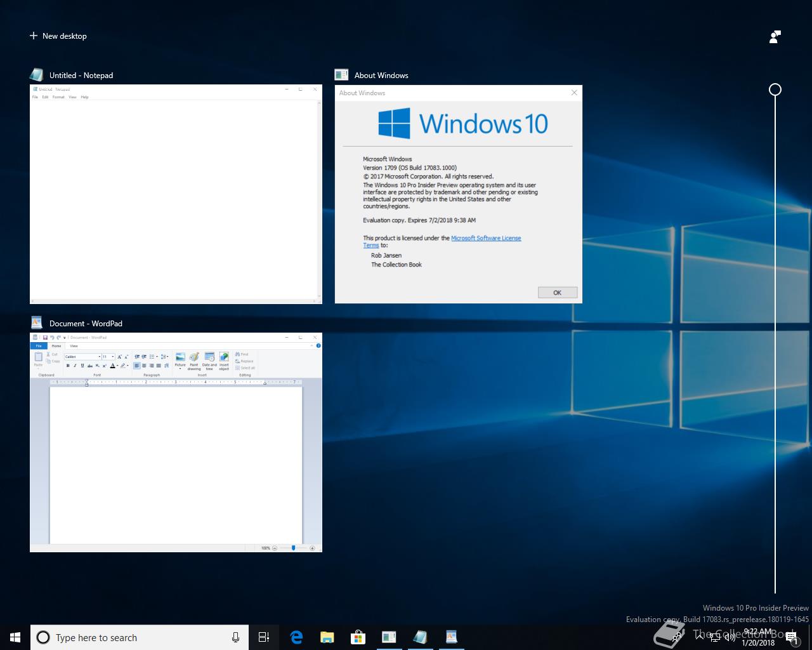Image resolution: width=812 pixels, height=650 pixels.
Task: Click zoom in plus in WordPad status bar
Action: coord(312,548)
